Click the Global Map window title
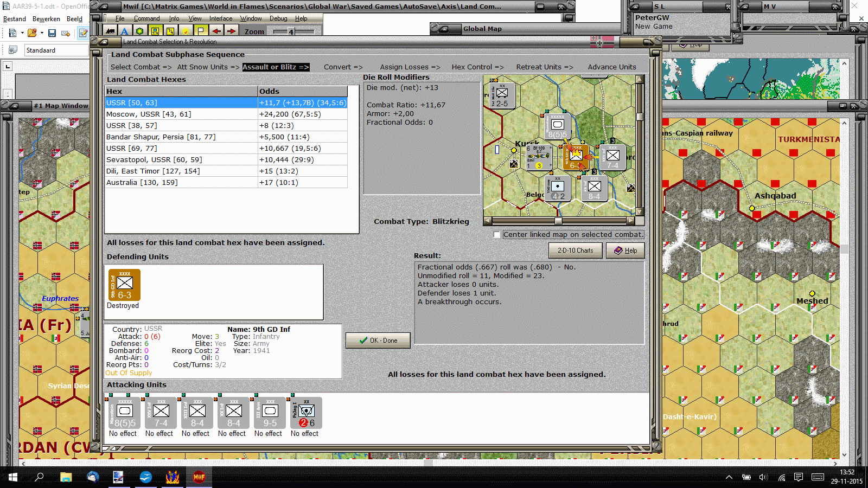This screenshot has width=868, height=488. pyautogui.click(x=482, y=29)
